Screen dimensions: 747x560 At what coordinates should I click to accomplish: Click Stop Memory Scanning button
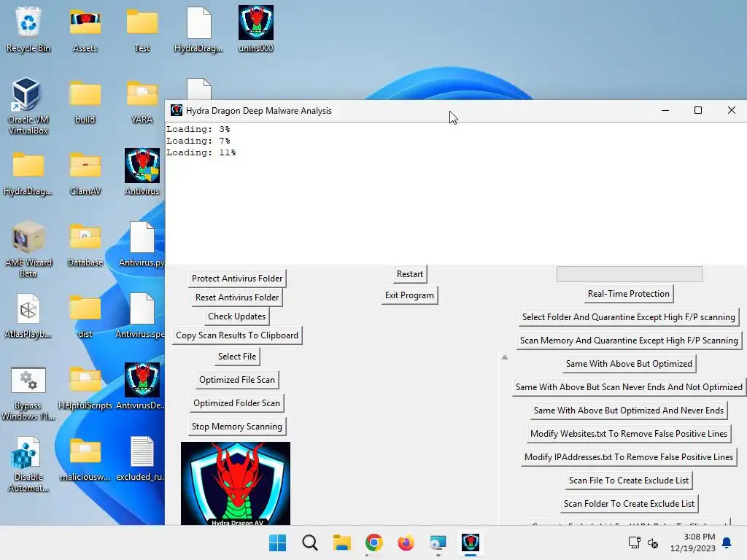point(237,426)
